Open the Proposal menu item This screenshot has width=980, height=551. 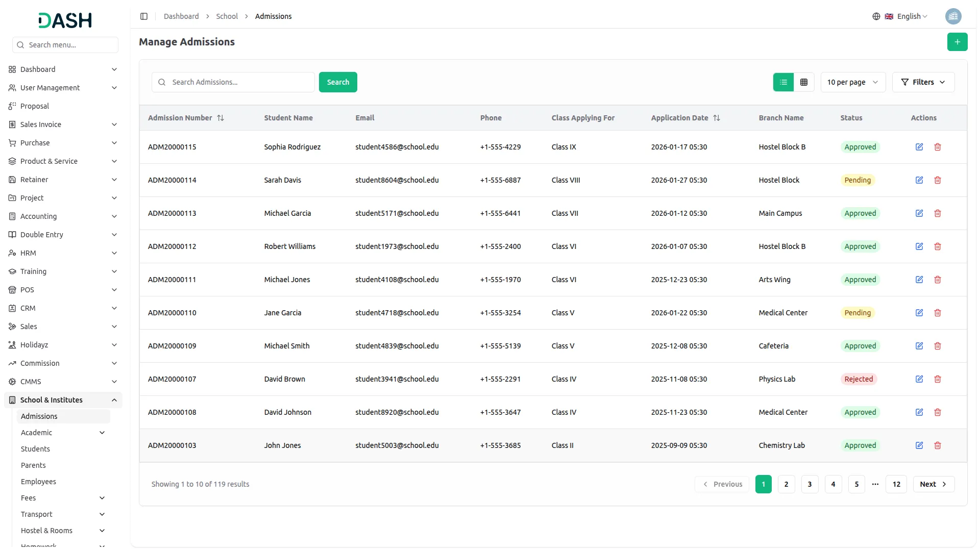pos(35,106)
